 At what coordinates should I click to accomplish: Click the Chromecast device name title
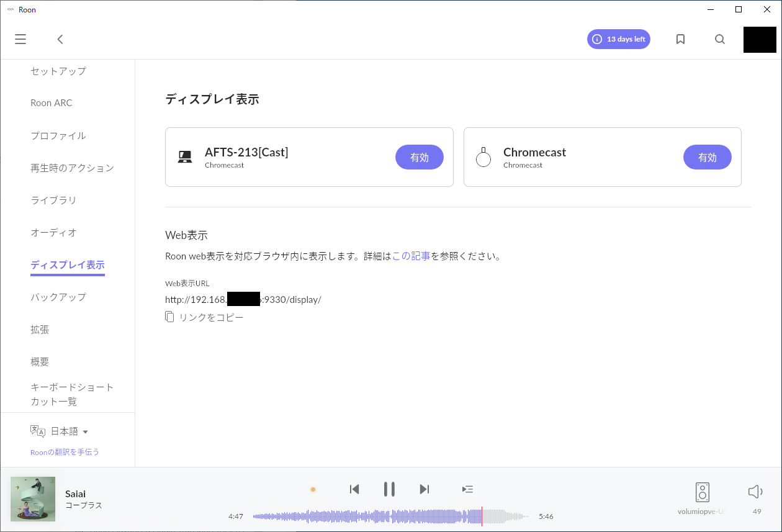(x=534, y=152)
